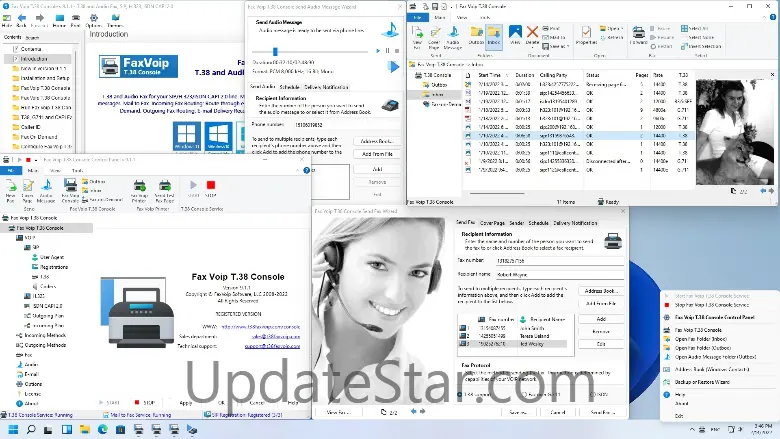Image resolution: width=780 pixels, height=439 pixels.
Task: Open View tab in T.38 Console ribbon
Action: 462,17
